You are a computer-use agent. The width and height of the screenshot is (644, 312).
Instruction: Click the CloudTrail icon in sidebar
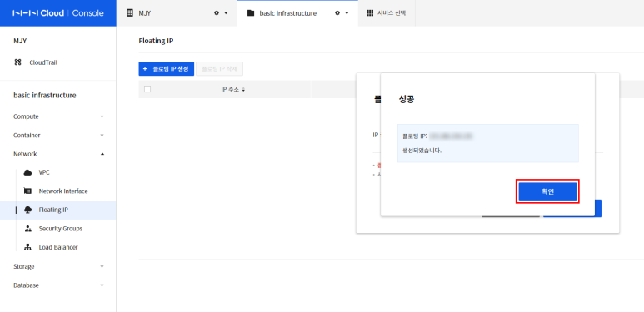pyautogui.click(x=17, y=62)
